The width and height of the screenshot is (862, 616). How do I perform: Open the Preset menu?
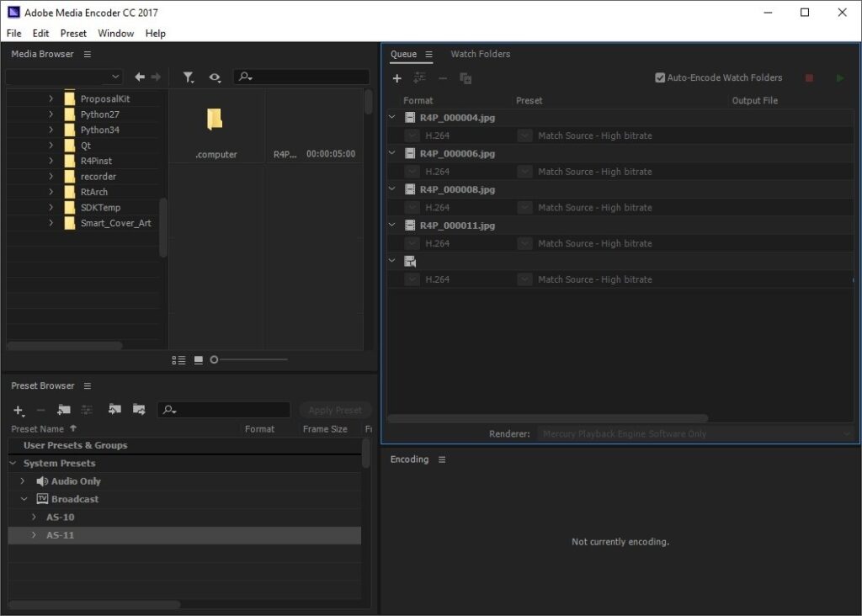pos(73,34)
